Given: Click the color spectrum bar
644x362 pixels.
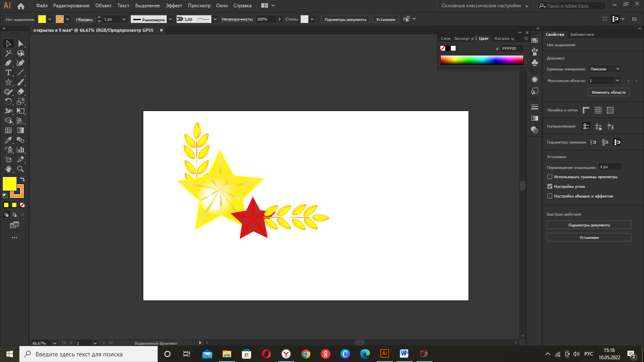Looking at the screenshot, I should click(x=482, y=60).
